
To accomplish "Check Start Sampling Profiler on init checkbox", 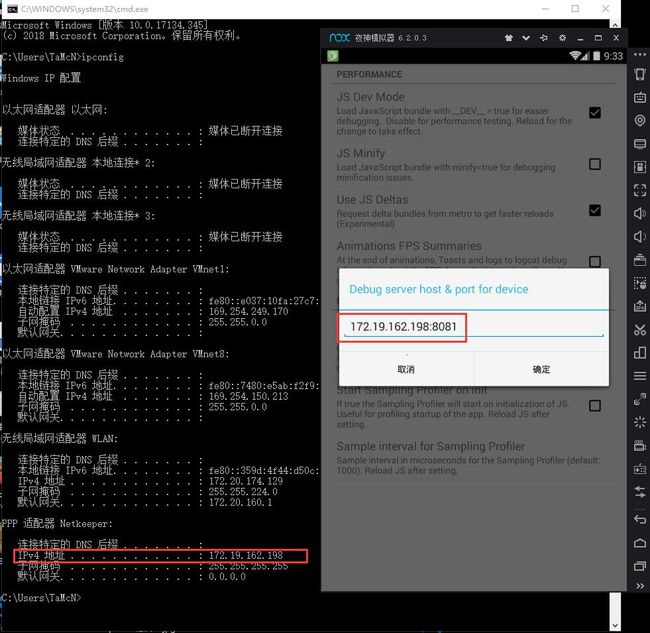I will [595, 405].
